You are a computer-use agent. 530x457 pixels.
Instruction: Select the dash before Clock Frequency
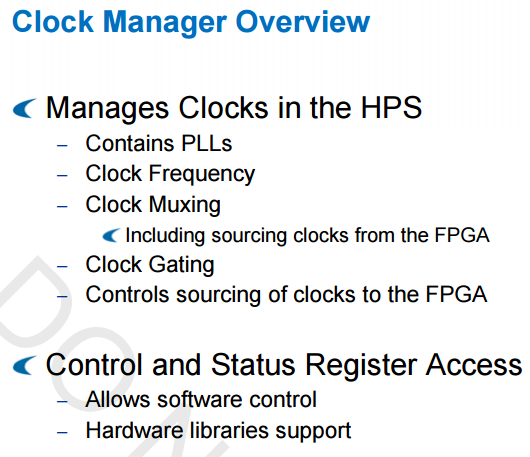(62, 176)
